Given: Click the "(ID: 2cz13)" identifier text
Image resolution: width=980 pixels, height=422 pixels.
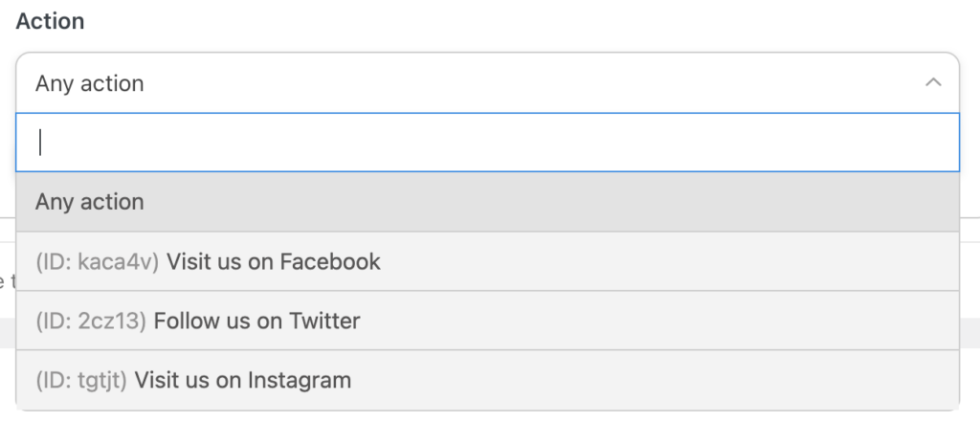Looking at the screenshot, I should [x=91, y=321].
